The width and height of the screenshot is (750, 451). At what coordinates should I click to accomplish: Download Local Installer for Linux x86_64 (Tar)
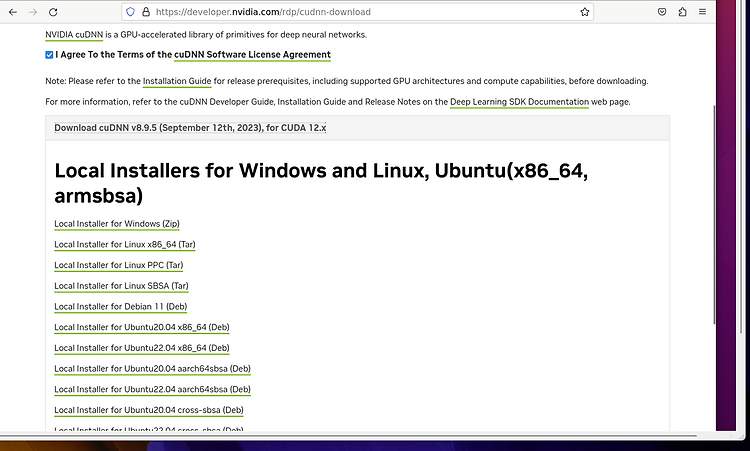coord(125,244)
